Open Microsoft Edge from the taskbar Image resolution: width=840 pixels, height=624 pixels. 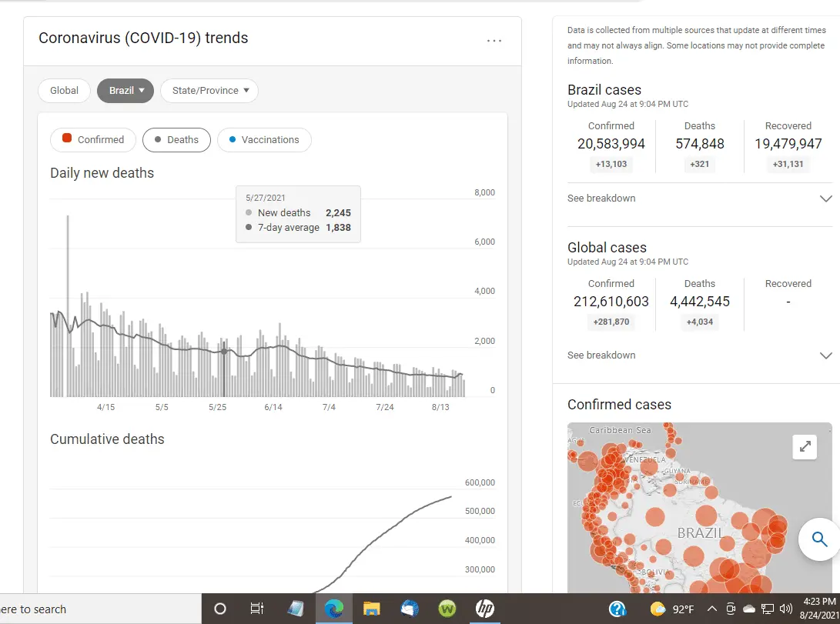[x=333, y=609]
